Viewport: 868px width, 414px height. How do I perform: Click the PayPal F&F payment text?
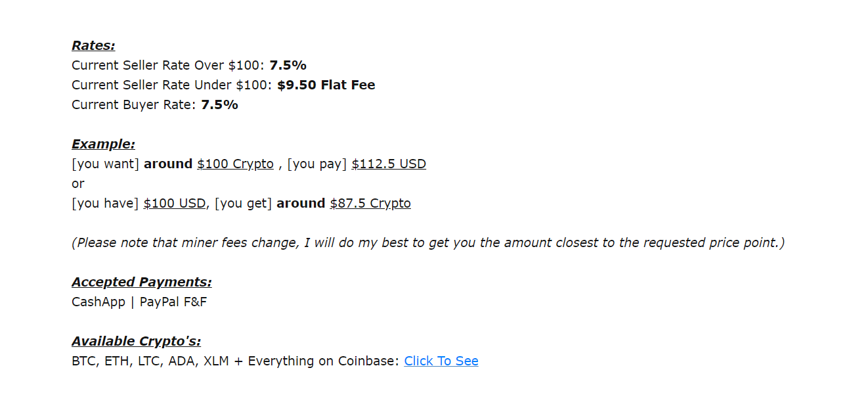pos(173,302)
